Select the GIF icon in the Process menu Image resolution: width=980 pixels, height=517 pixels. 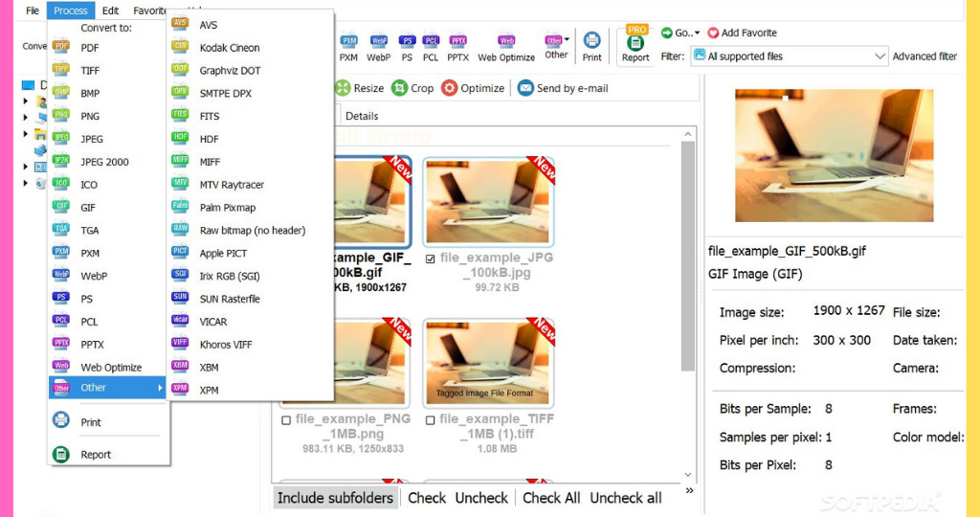click(61, 206)
